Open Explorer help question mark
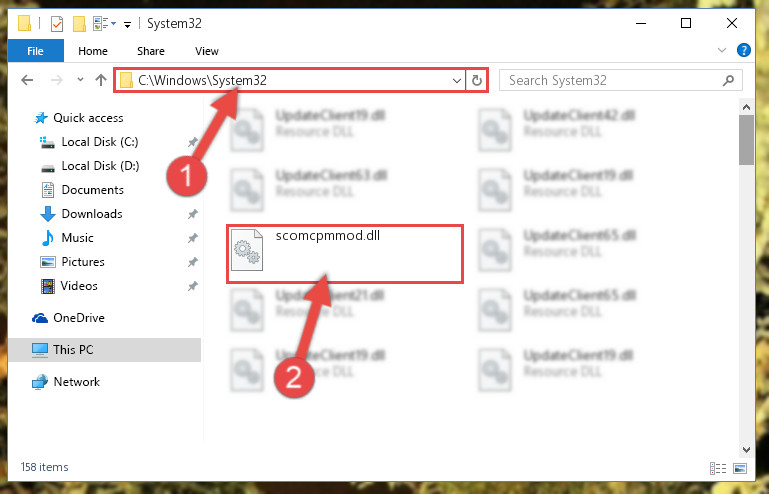 click(x=743, y=50)
